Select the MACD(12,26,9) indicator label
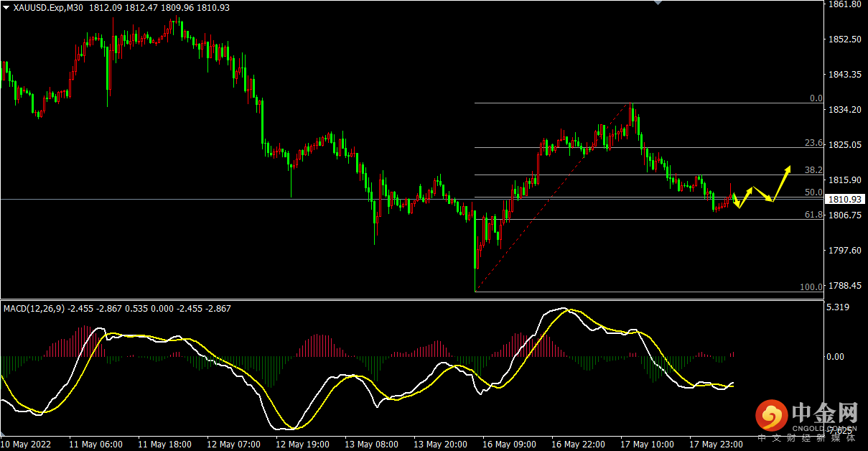This screenshot has height=451, width=868. pos(34,308)
